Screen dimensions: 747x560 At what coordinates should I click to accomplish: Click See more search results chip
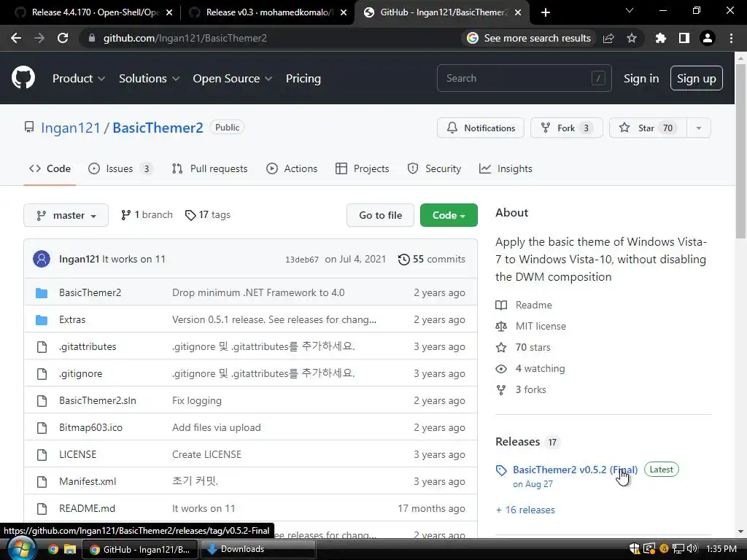coord(529,38)
